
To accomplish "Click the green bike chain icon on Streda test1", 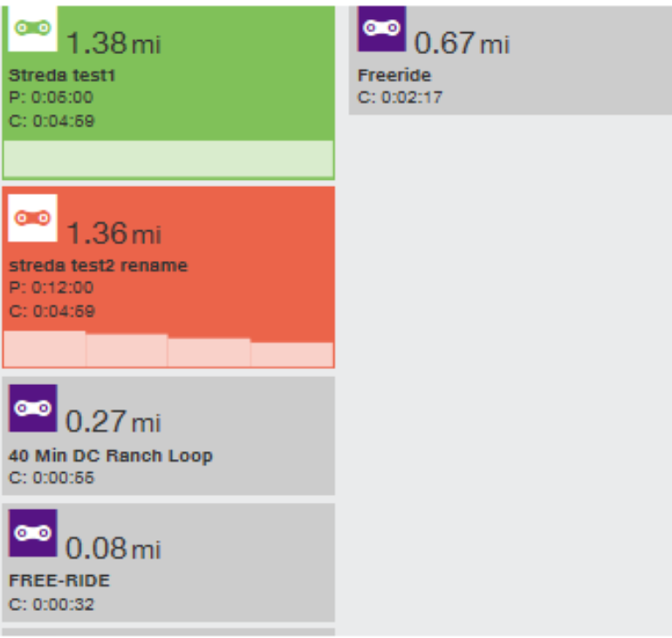I will click(x=33, y=28).
